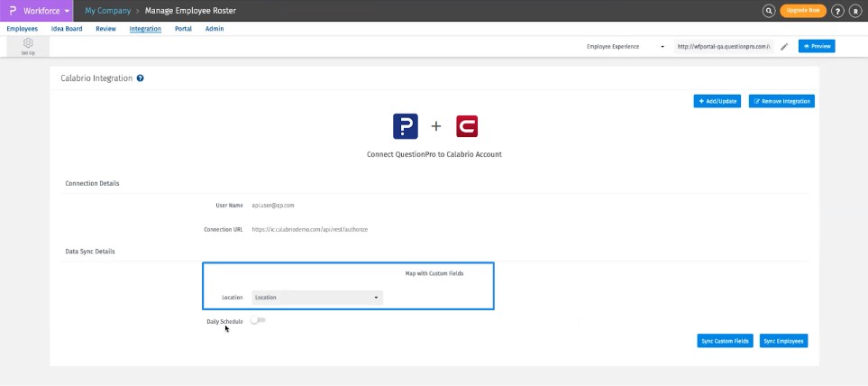
Task: Click the Sync Employees button
Action: pyautogui.click(x=783, y=341)
